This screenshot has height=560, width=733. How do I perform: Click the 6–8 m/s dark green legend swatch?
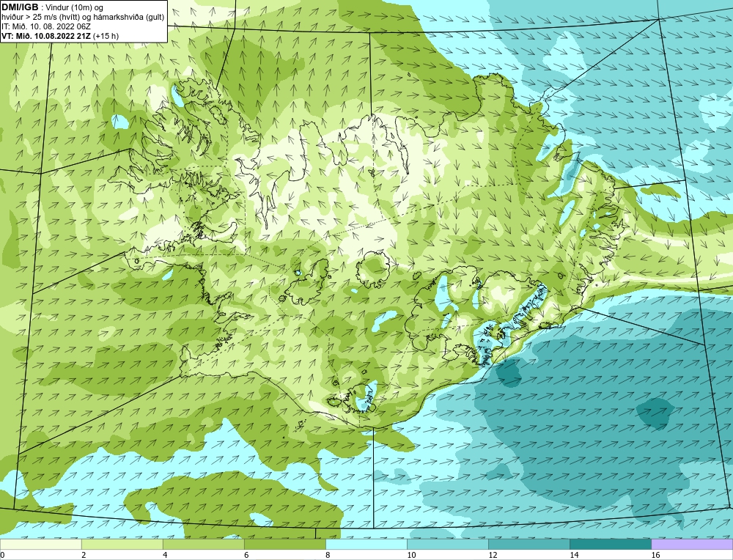click(x=284, y=544)
